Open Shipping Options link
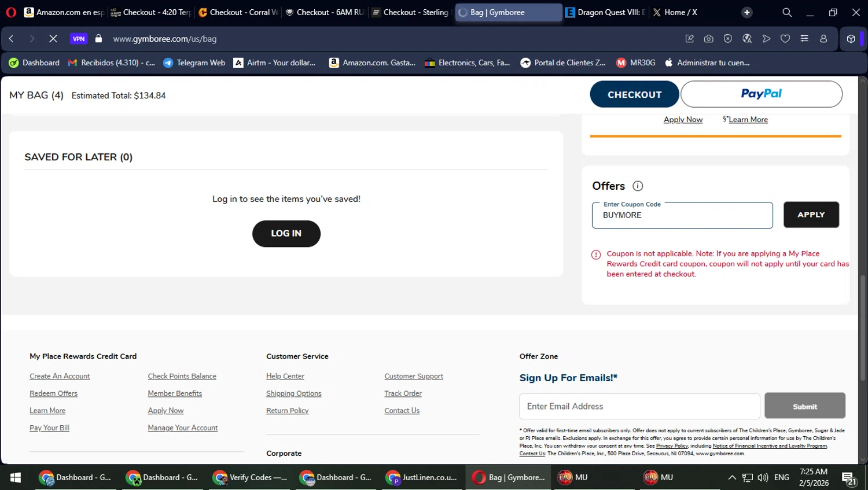The height and width of the screenshot is (490, 868). [293, 393]
